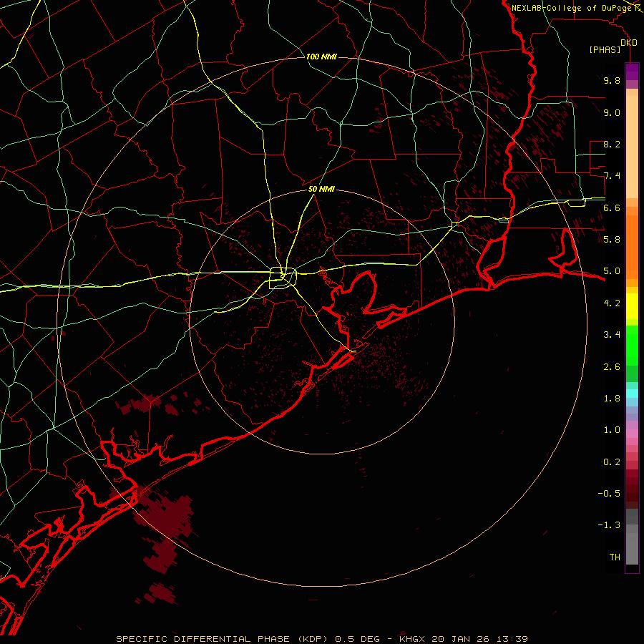The width and height of the screenshot is (644, 644).
Task: Select the 9.0 value on the color scale
Action: pos(612,112)
